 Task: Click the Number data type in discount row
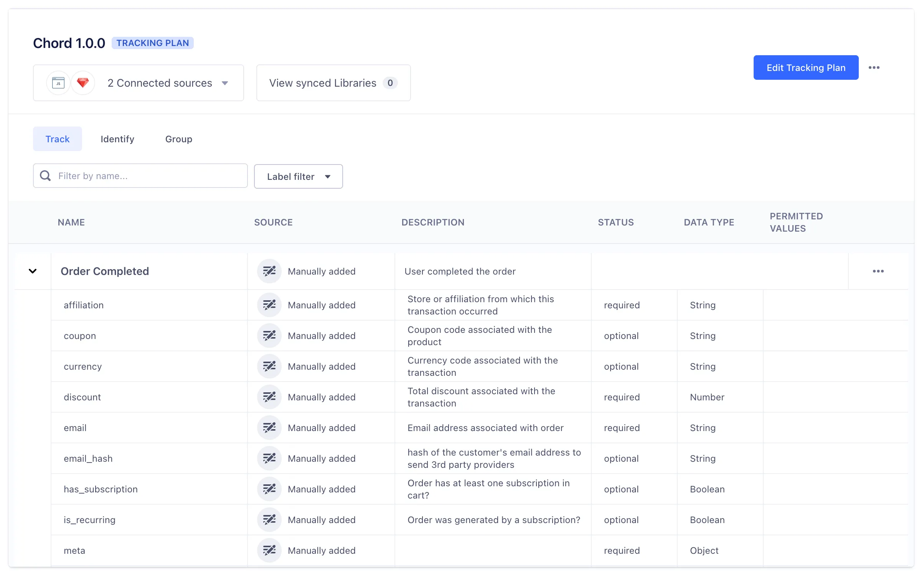[707, 397]
